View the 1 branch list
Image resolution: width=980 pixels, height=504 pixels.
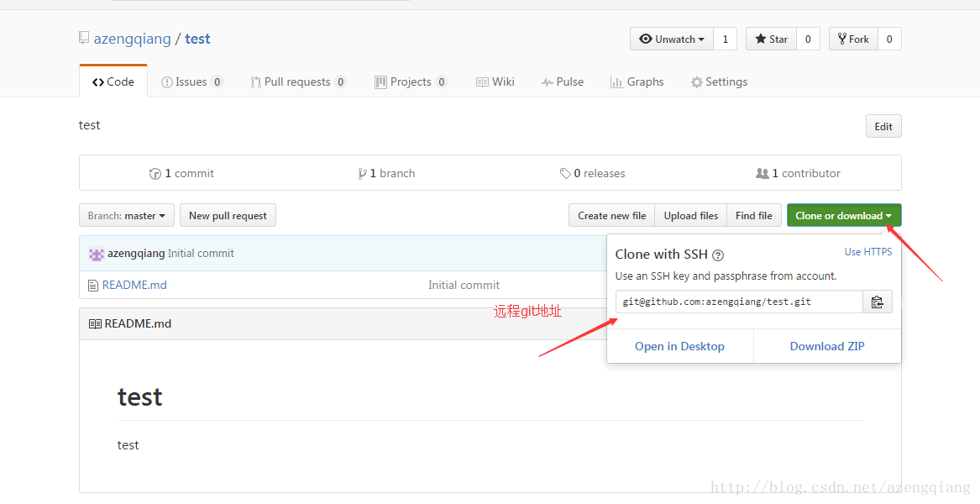(386, 173)
